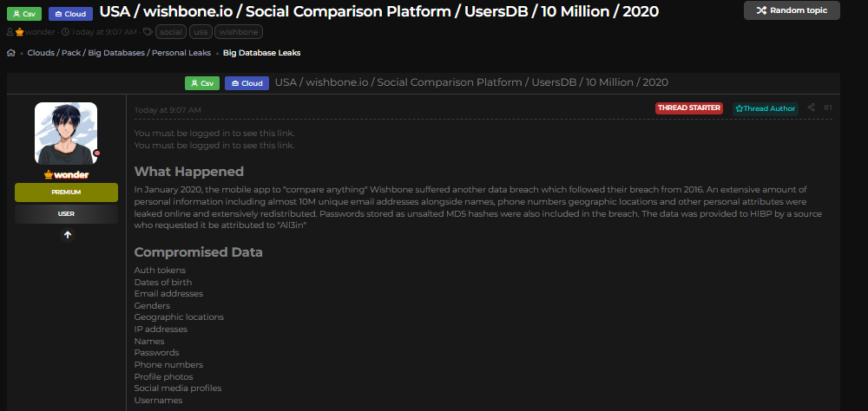Click the 'What Happened' heading
The image size is (868, 411).
(x=188, y=172)
